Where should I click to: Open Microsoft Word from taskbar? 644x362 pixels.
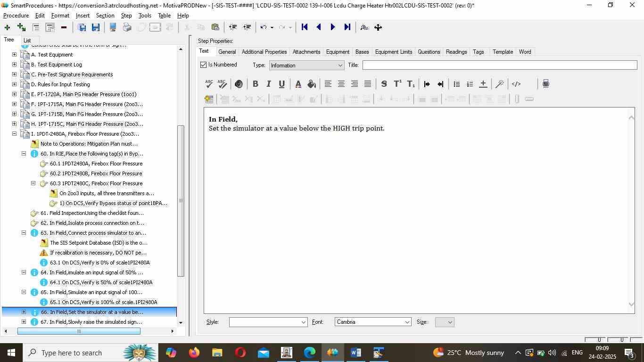tap(356, 353)
